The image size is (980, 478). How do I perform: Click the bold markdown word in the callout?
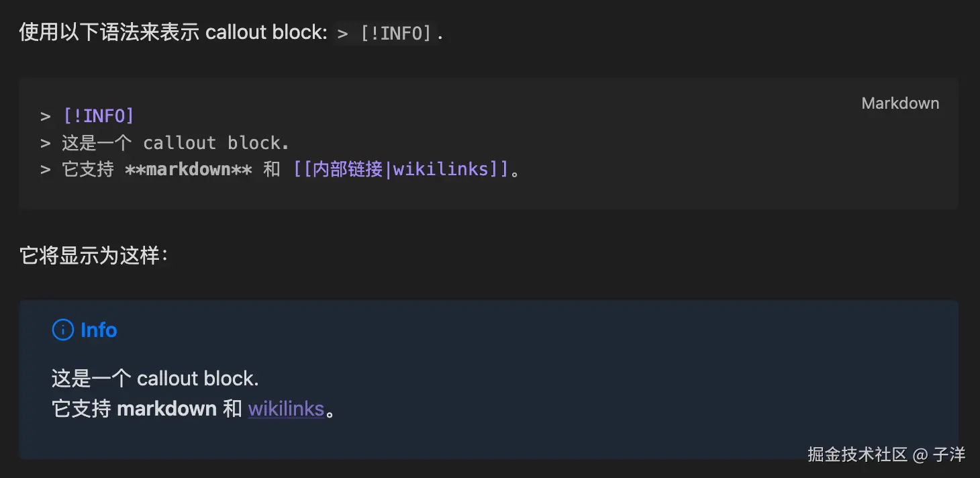coord(166,408)
